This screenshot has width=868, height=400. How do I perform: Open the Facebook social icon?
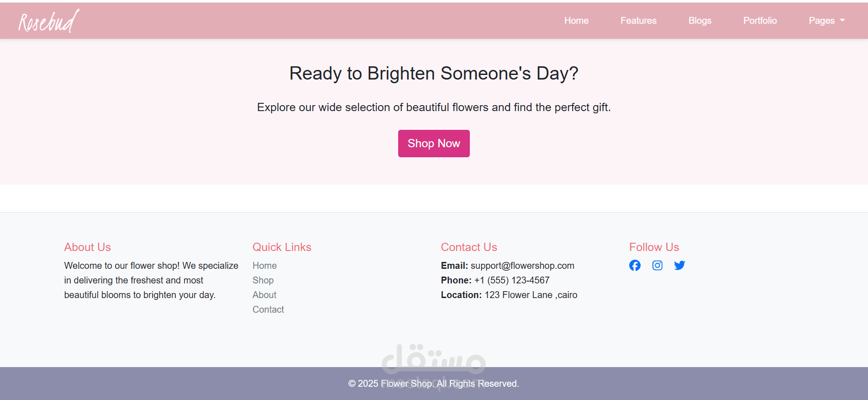click(635, 266)
